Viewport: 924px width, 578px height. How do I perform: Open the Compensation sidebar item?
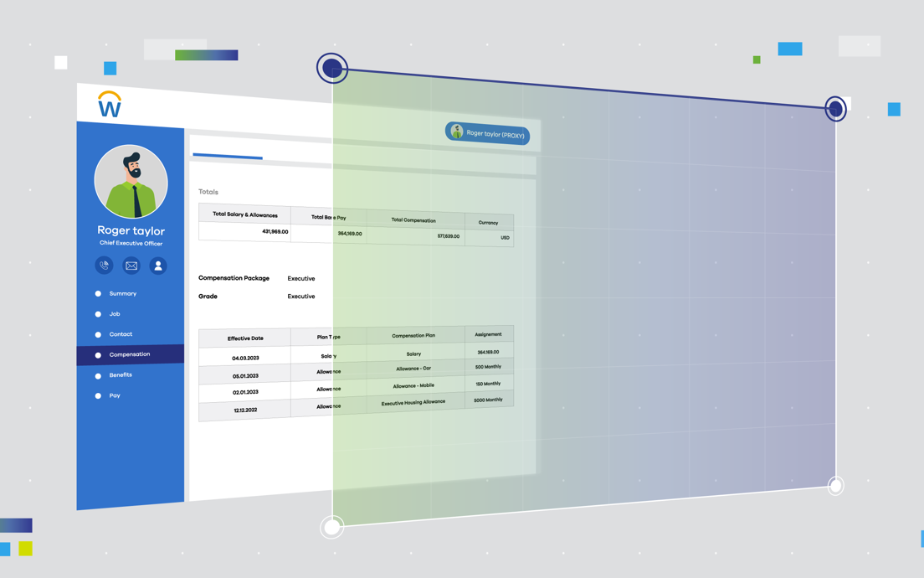pyautogui.click(x=130, y=354)
